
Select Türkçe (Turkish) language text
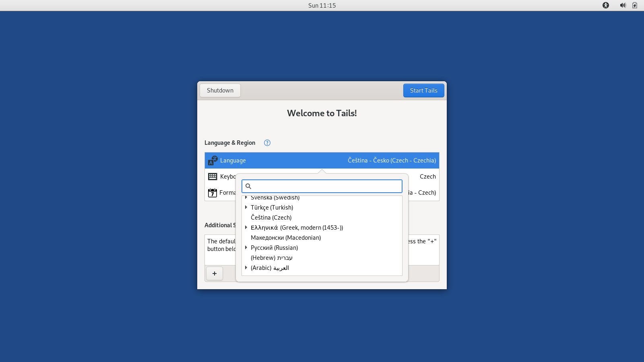[272, 208]
